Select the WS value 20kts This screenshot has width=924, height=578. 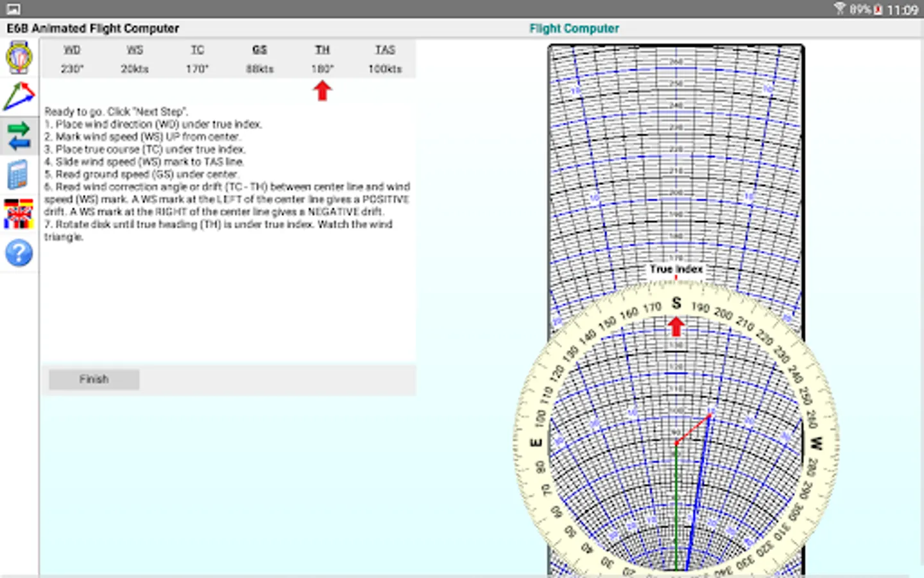coord(135,69)
